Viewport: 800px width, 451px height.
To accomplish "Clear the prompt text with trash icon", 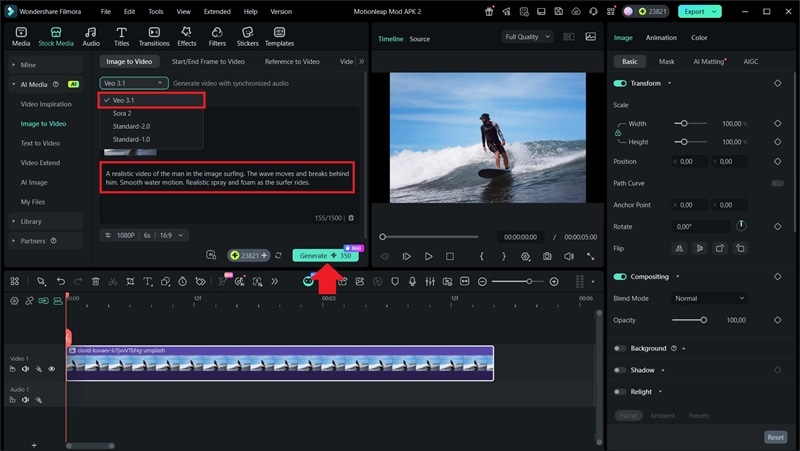I will tap(351, 217).
